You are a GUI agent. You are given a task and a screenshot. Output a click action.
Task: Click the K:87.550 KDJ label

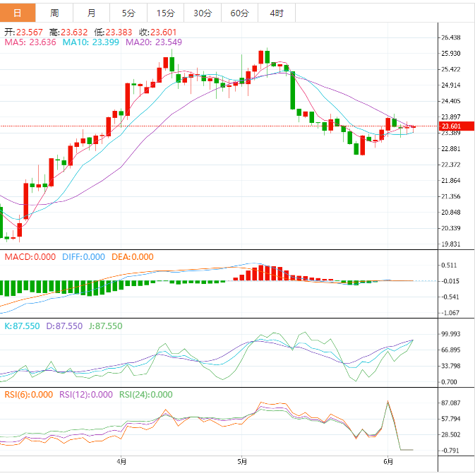click(x=21, y=326)
